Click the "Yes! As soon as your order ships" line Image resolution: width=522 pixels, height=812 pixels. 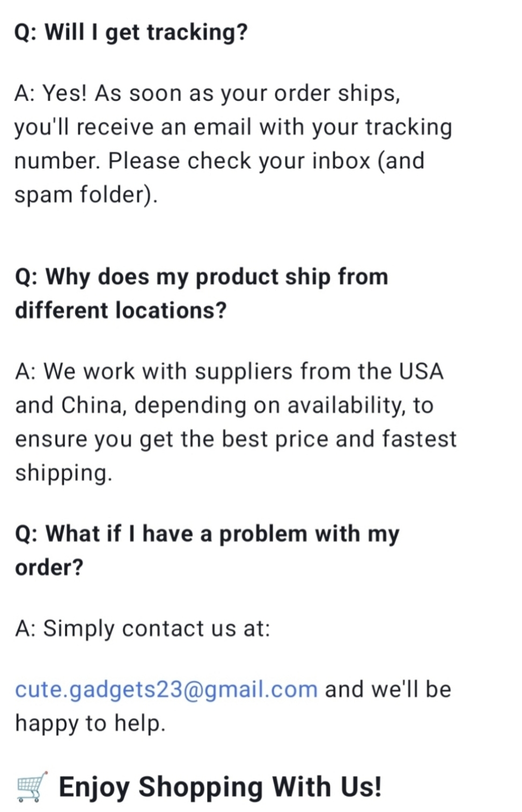(x=207, y=93)
